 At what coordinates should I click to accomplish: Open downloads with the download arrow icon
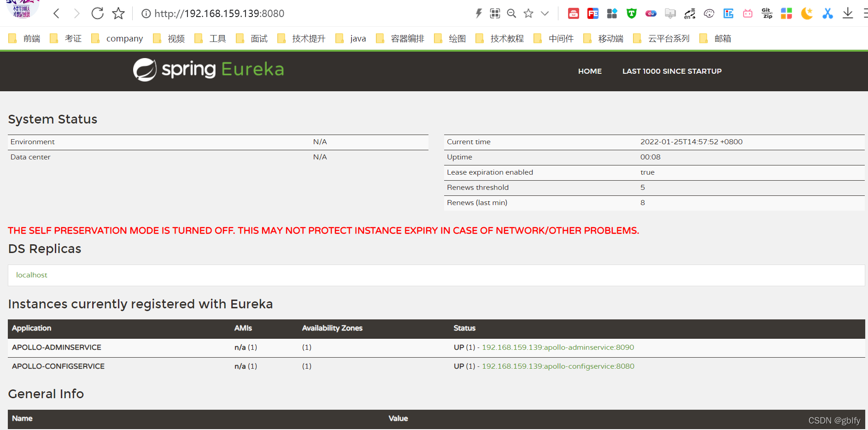[x=848, y=13]
